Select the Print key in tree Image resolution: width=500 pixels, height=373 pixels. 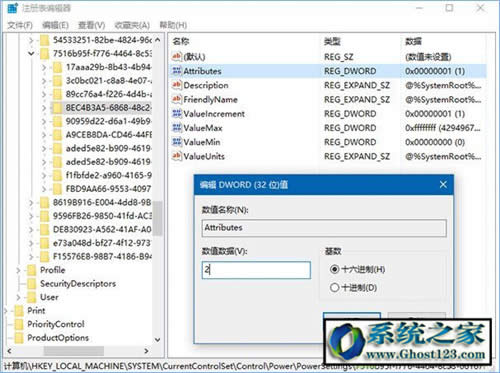[x=36, y=311]
